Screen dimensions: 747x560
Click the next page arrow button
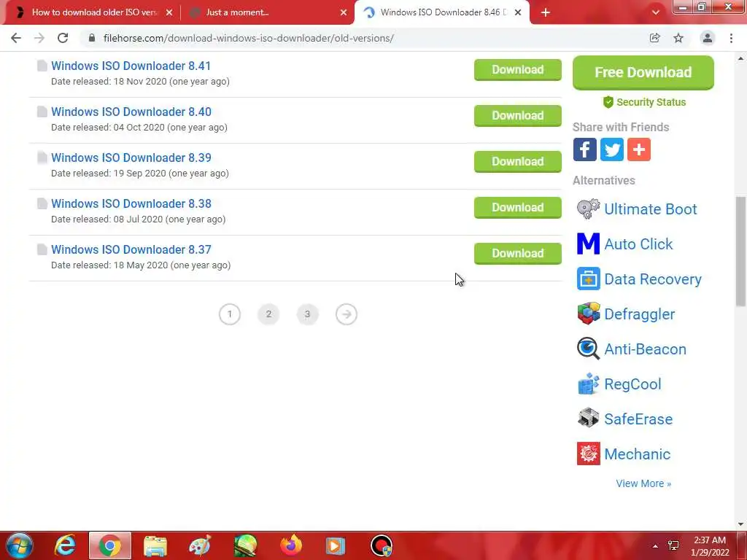347,314
